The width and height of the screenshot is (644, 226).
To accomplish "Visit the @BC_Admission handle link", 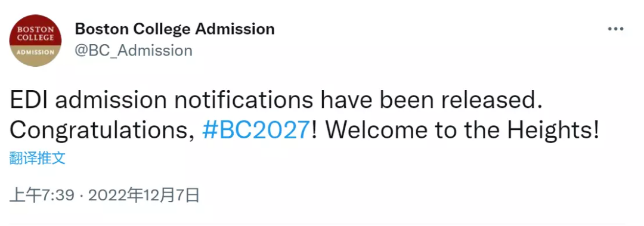I will click(134, 51).
